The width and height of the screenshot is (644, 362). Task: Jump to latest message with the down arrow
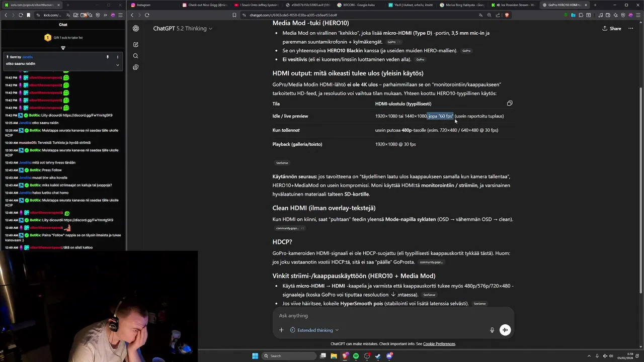coord(393,294)
